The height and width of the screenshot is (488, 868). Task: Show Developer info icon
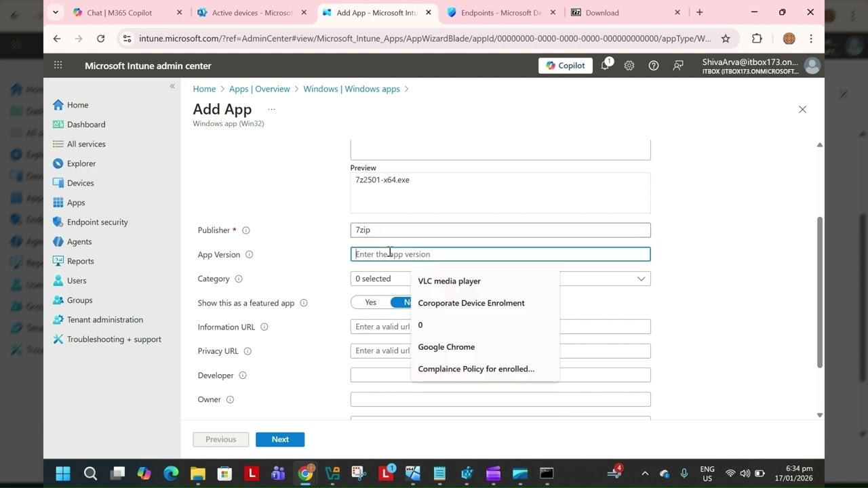pyautogui.click(x=243, y=375)
